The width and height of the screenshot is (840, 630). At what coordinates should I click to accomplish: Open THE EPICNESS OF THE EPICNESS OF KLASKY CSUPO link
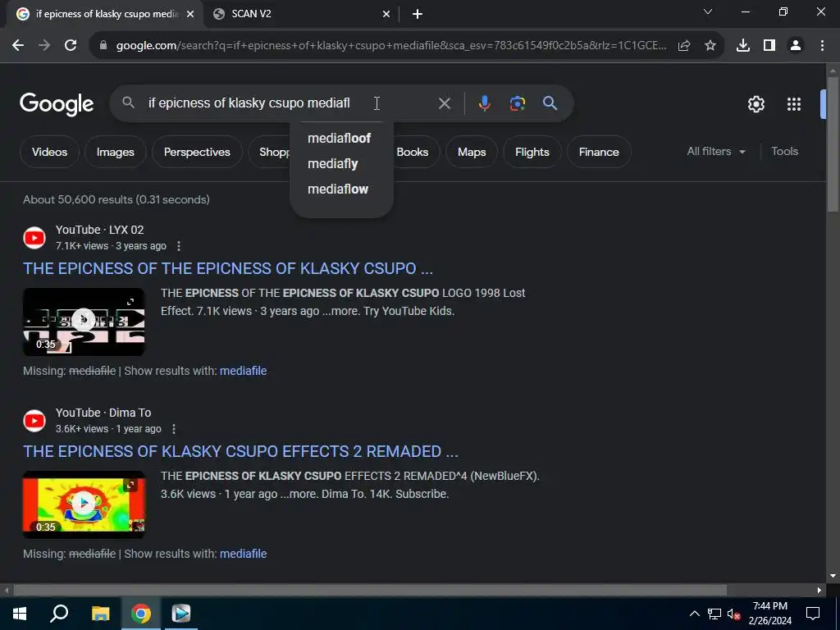tap(228, 268)
